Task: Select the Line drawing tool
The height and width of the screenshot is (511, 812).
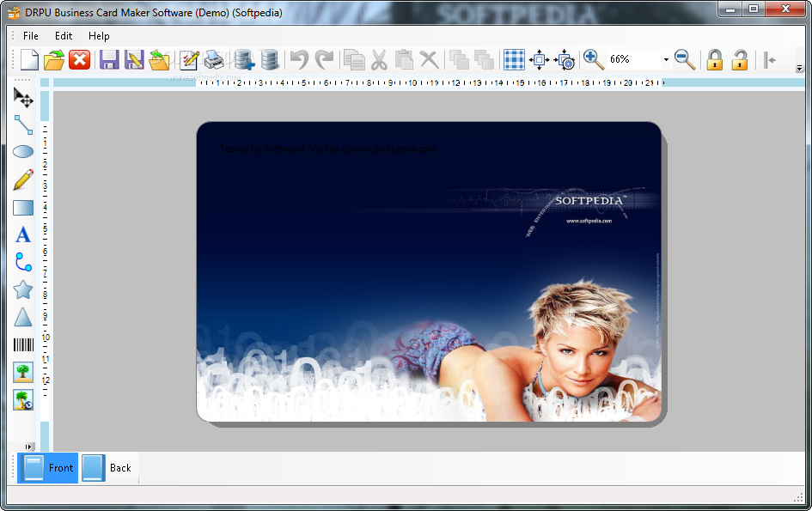Action: [23, 125]
